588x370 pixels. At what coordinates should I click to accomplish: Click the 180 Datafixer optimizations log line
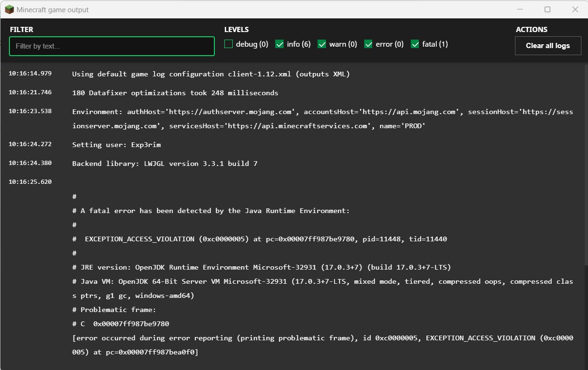[x=175, y=93]
